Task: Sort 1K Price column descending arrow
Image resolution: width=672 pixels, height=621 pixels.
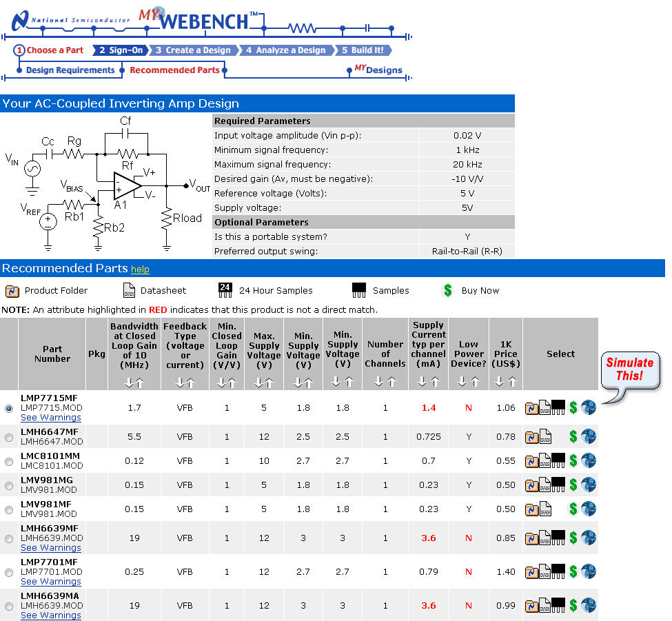Action: (499, 381)
